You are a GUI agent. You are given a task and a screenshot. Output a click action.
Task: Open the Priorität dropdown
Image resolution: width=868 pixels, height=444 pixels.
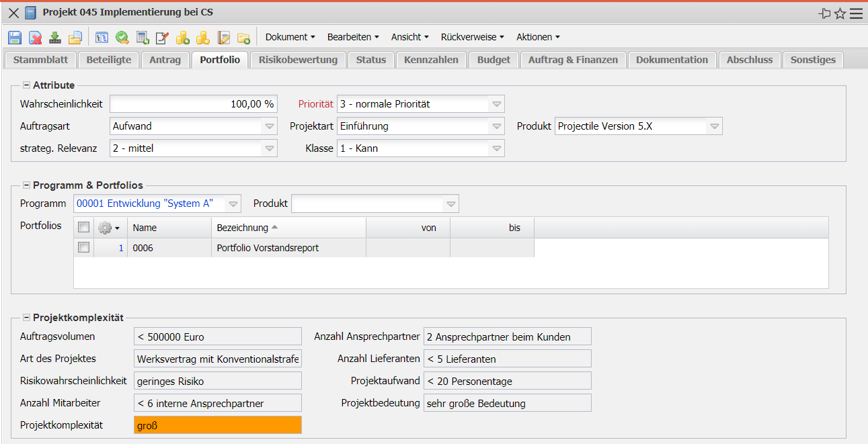496,104
